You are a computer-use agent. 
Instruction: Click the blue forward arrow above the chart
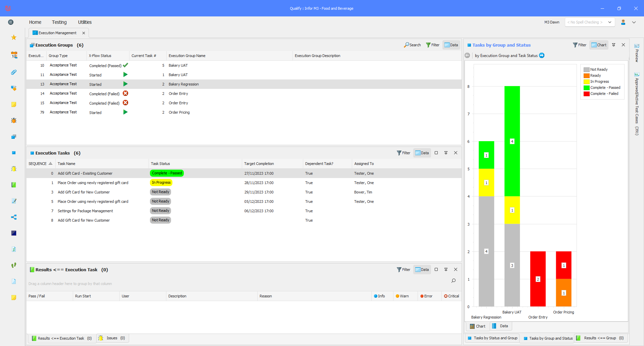coord(542,55)
